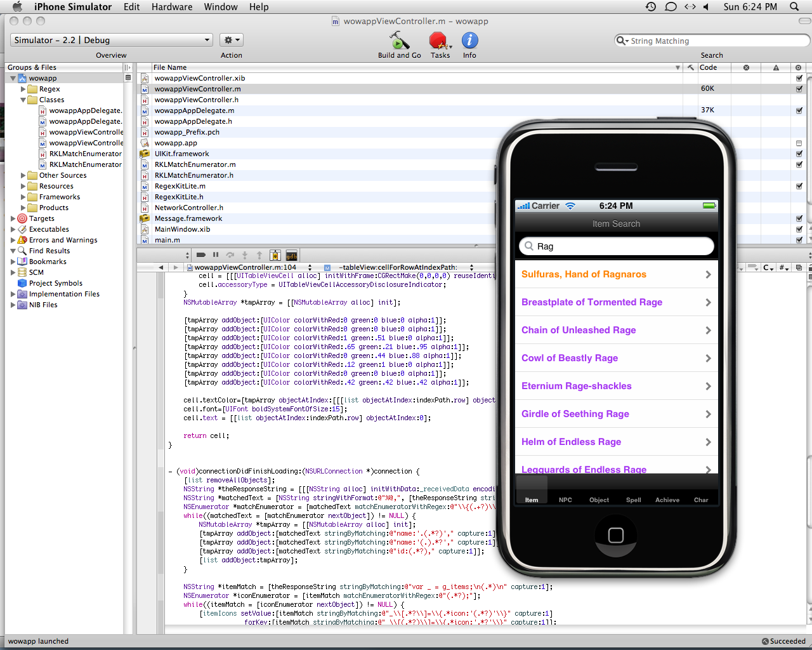Pause execution with the debugger pause icon

(x=216, y=255)
